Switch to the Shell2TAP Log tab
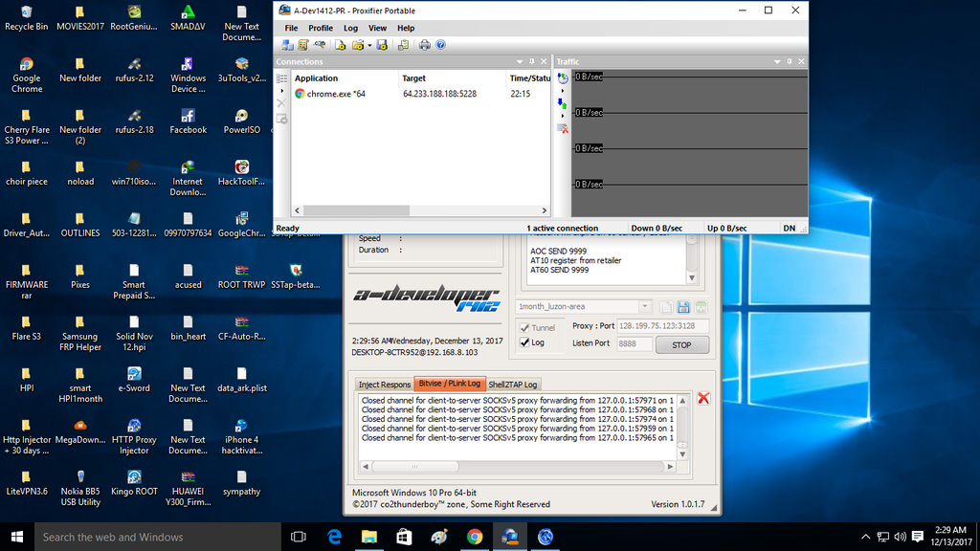 click(513, 385)
